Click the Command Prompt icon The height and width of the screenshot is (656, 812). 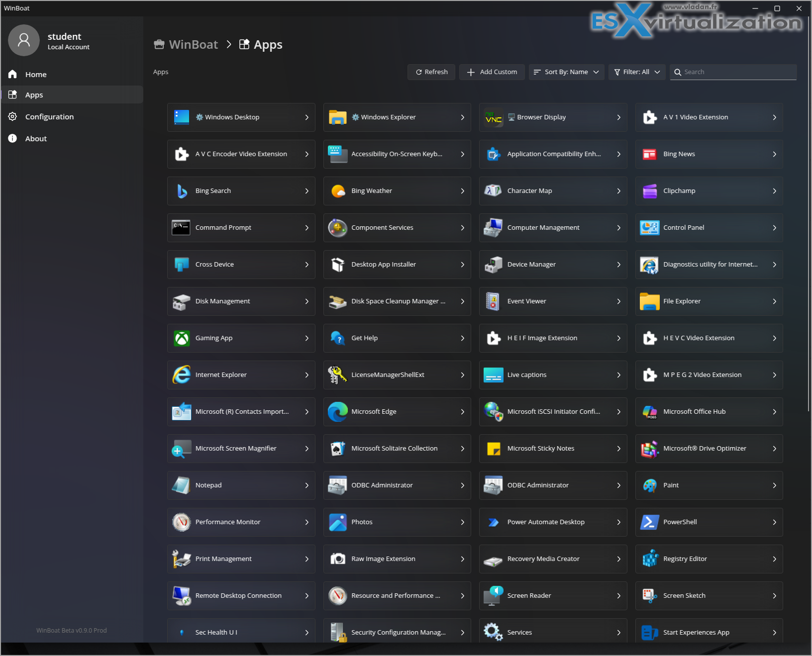[181, 228]
